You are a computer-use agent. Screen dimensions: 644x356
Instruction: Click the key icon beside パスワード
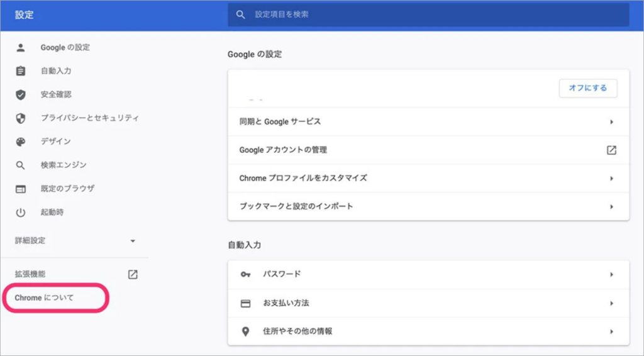(x=246, y=274)
